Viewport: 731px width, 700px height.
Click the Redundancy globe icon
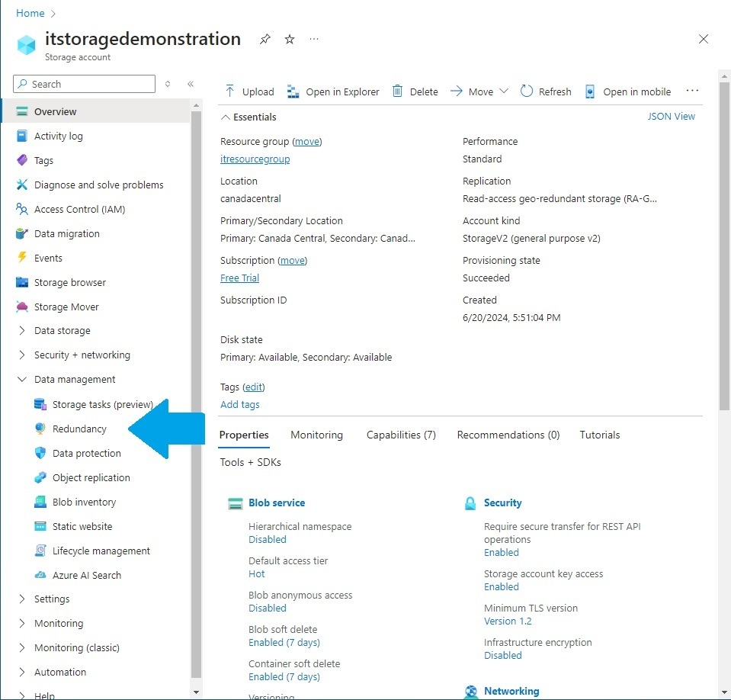point(40,428)
